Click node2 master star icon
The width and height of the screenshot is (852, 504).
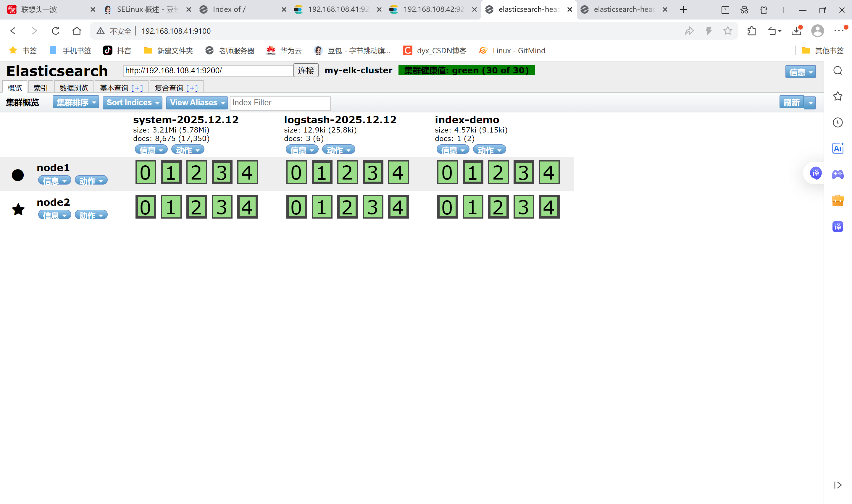[x=18, y=209]
